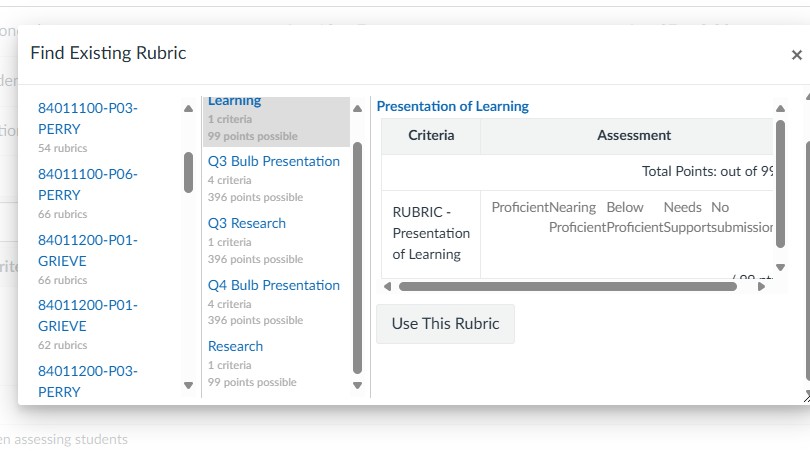This screenshot has height=457, width=810.
Task: Select course 84011100-P03-PERRY with 54 rubrics
Action: (87, 118)
